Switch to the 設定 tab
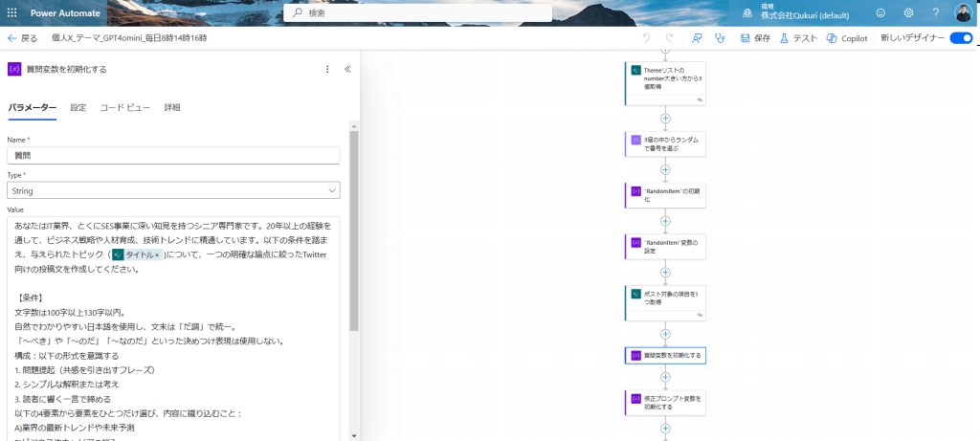Viewport: 980px width, 441px height. [x=78, y=107]
